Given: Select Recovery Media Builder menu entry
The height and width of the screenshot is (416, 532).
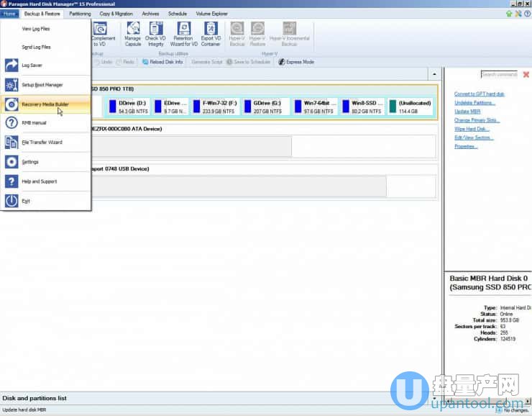Looking at the screenshot, I should coord(46,104).
